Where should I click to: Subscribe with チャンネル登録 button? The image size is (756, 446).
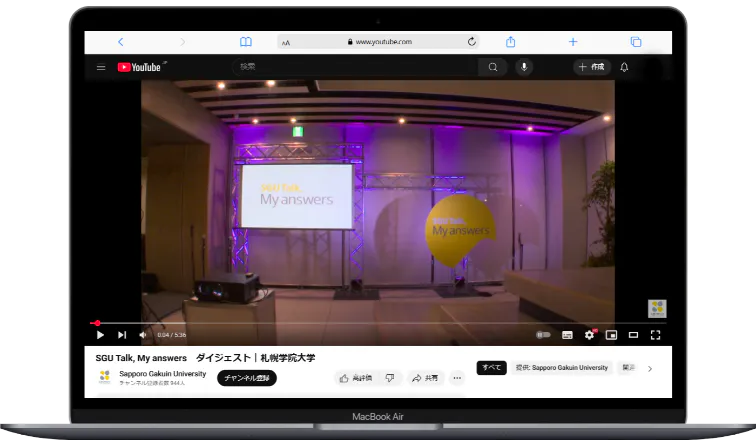247,378
